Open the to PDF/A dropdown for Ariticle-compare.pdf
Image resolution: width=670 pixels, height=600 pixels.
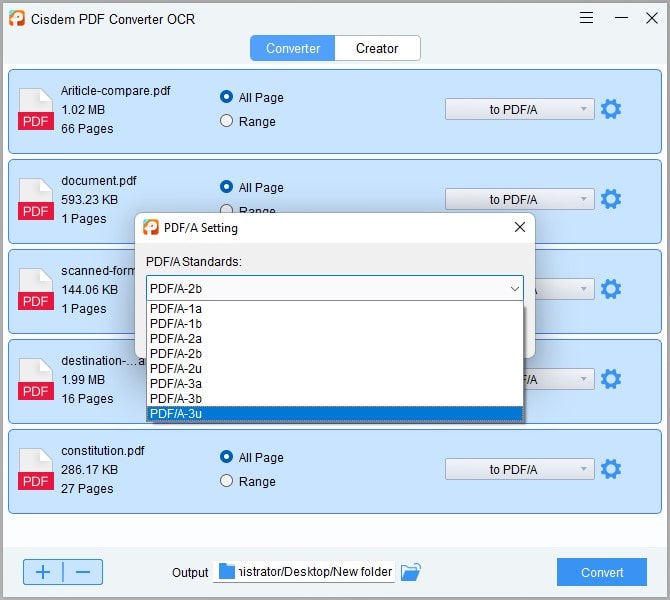(520, 109)
